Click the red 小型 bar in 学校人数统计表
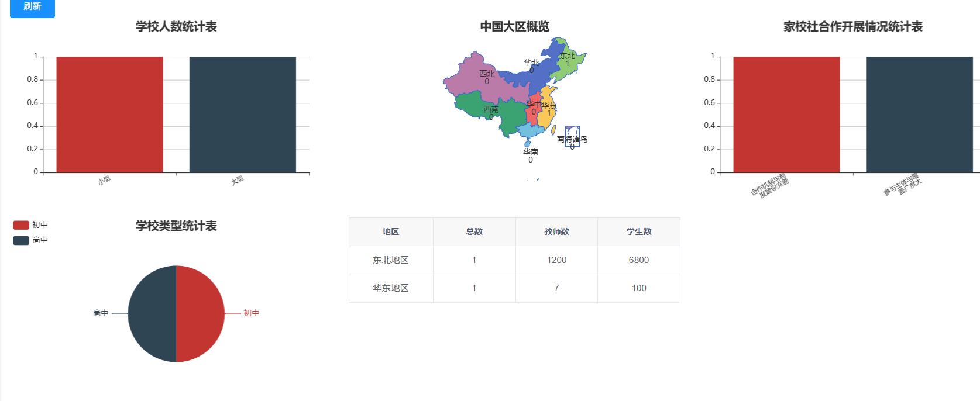This screenshot has width=980, height=401. [x=109, y=115]
